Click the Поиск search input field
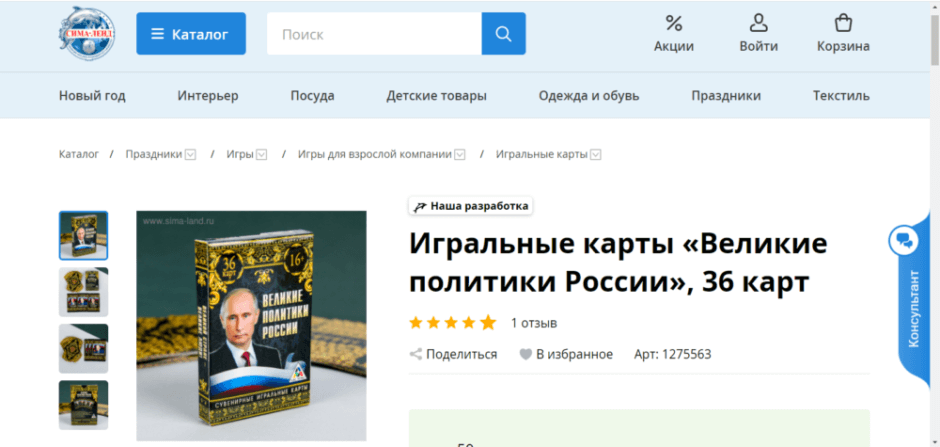 (374, 34)
